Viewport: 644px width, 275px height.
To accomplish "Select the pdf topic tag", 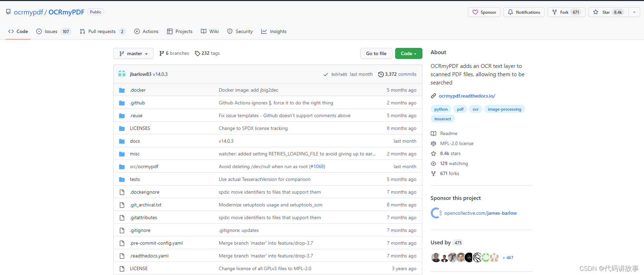I will (460, 109).
